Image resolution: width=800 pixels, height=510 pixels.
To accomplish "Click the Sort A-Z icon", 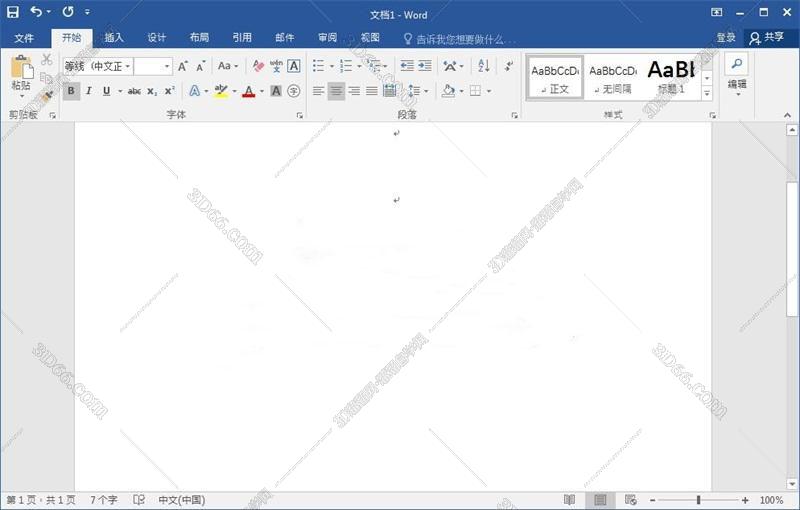I will tap(484, 66).
